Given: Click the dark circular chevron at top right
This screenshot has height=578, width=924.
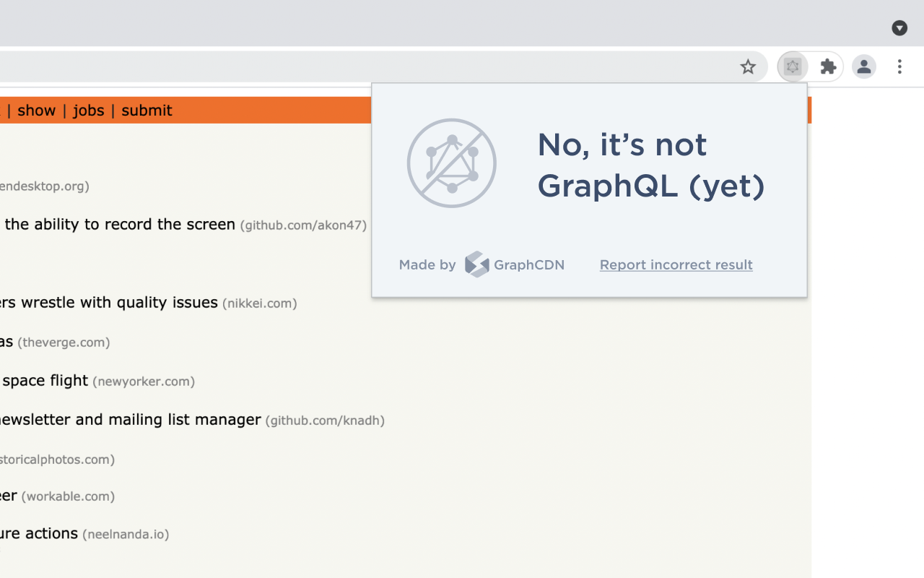Looking at the screenshot, I should [899, 28].
